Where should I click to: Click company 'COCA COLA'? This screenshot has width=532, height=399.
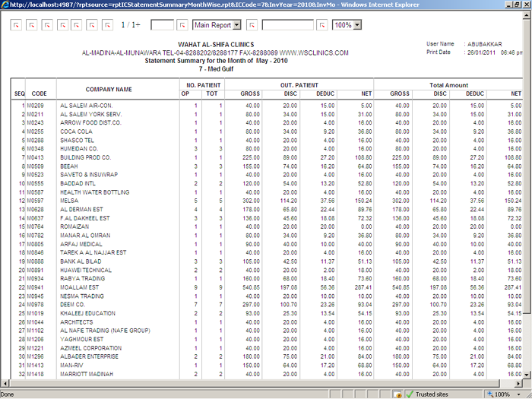tap(76, 131)
